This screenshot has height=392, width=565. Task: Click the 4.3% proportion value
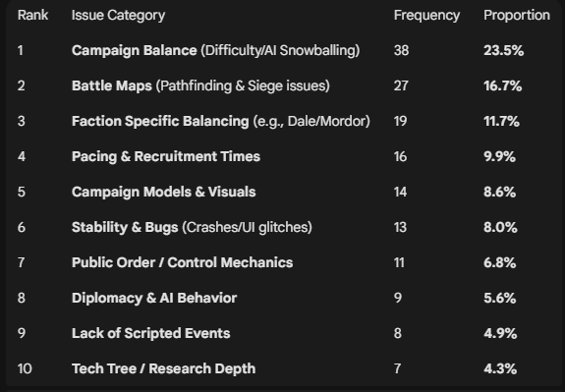500,369
